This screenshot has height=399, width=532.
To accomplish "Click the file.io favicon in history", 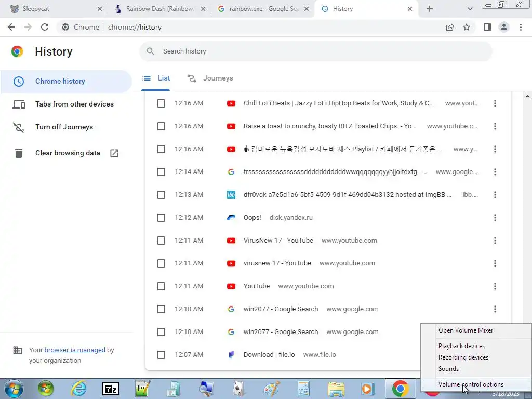I will [x=231, y=355].
